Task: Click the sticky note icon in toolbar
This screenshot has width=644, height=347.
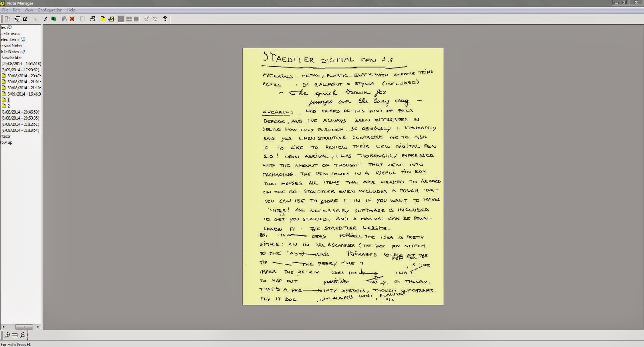Action: click(111, 19)
